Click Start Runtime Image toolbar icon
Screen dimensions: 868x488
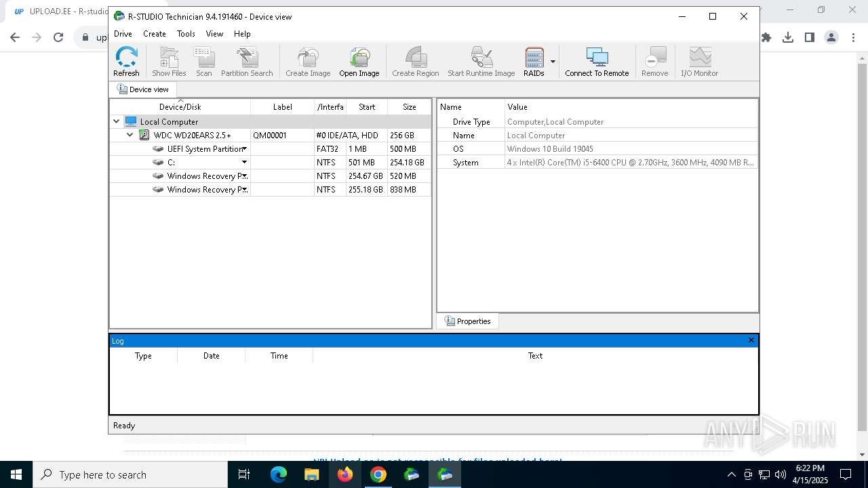click(x=481, y=62)
